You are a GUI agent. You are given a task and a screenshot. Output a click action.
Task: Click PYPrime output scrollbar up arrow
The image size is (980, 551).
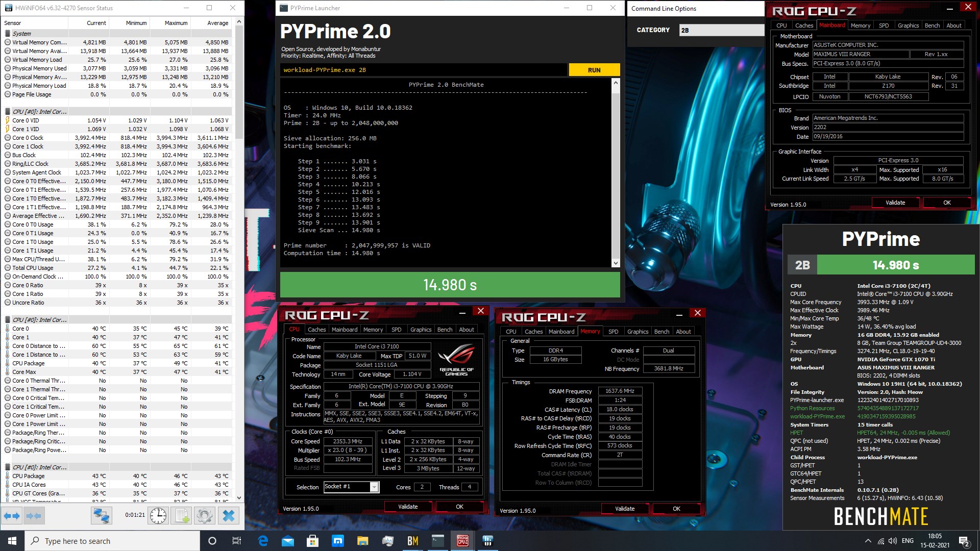point(616,83)
